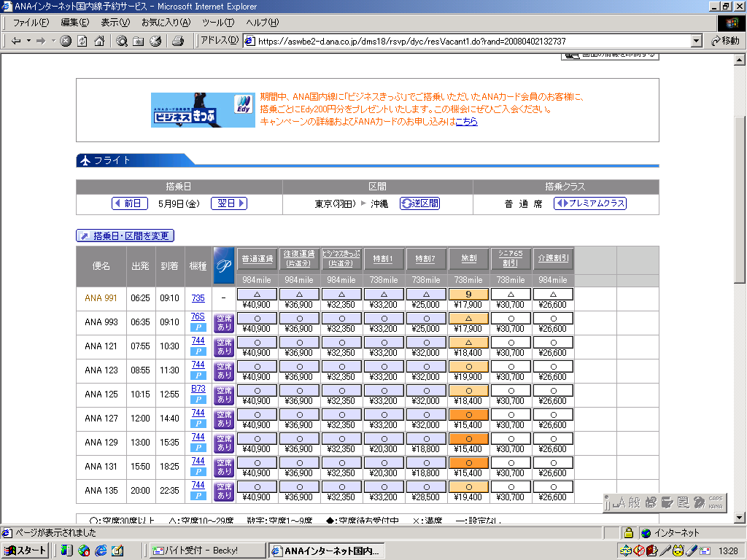Launch Internet Explorer from quick launch
This screenshot has height=560, width=747.
point(101,551)
